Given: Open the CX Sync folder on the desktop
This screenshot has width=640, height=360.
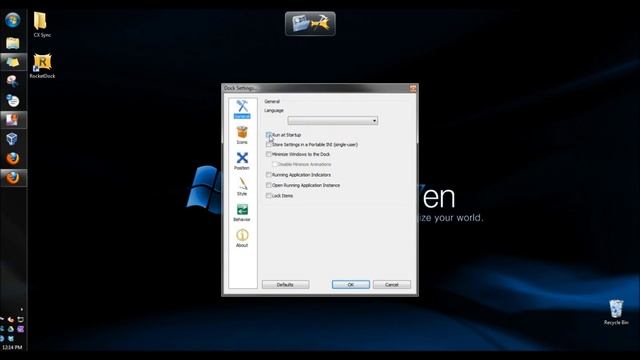Looking at the screenshot, I should (42, 24).
